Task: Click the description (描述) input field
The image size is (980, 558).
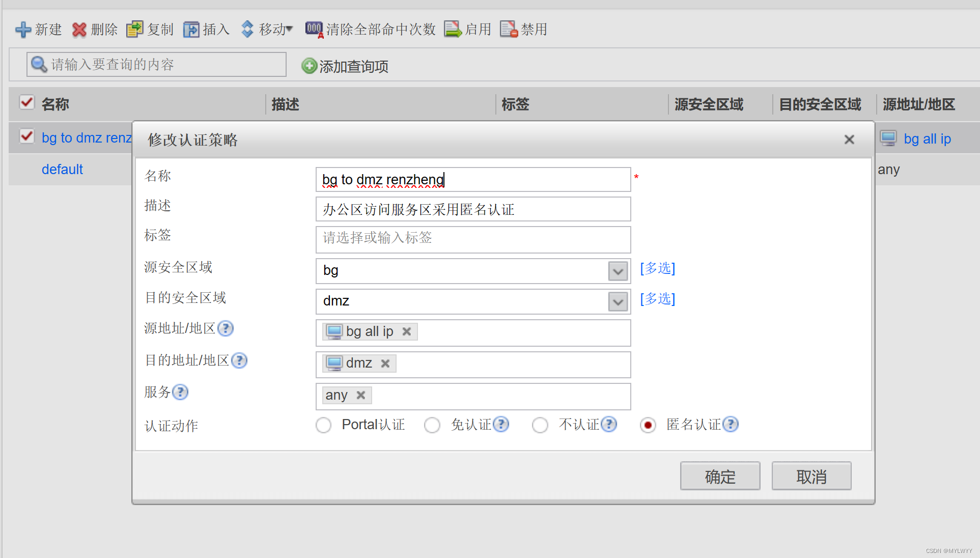Action: 472,209
